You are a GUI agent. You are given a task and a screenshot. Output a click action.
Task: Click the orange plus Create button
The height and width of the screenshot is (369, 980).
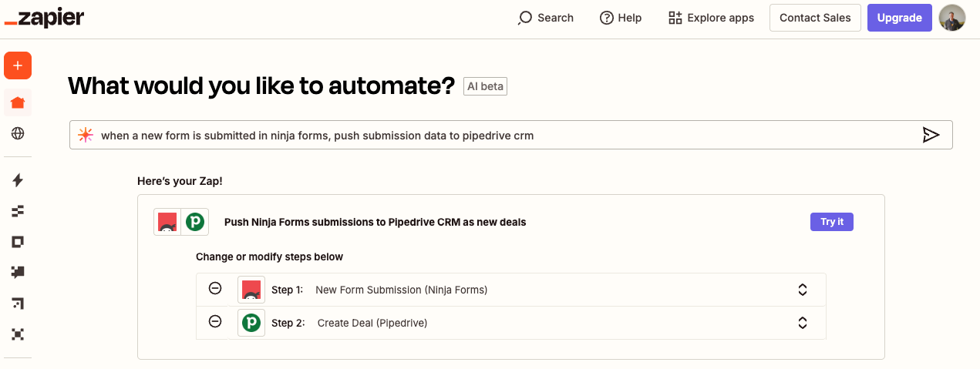[18, 65]
